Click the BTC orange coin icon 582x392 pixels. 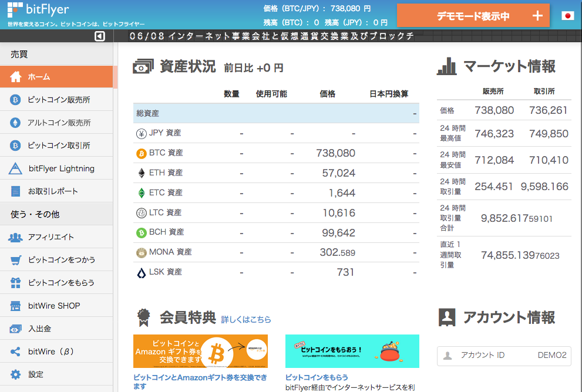click(x=141, y=154)
